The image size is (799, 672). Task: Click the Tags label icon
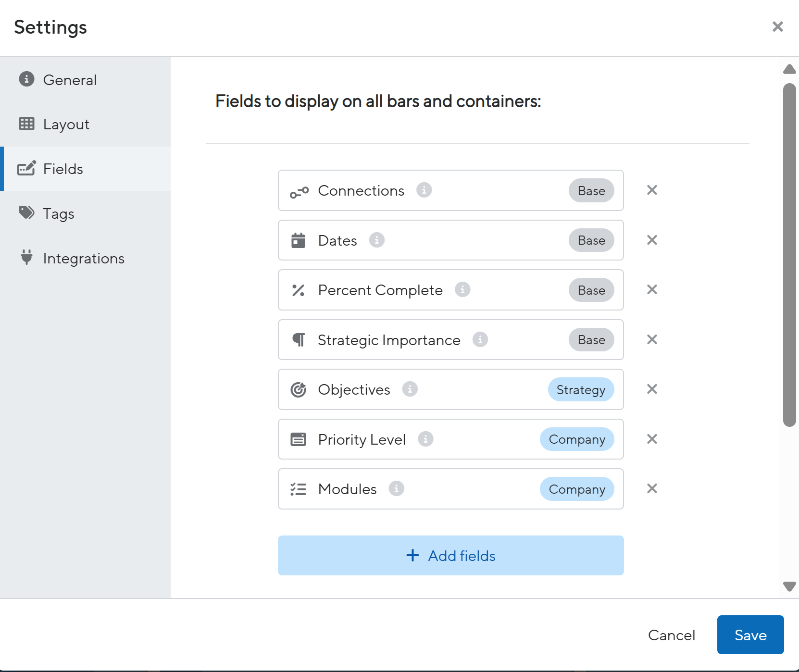(x=26, y=213)
